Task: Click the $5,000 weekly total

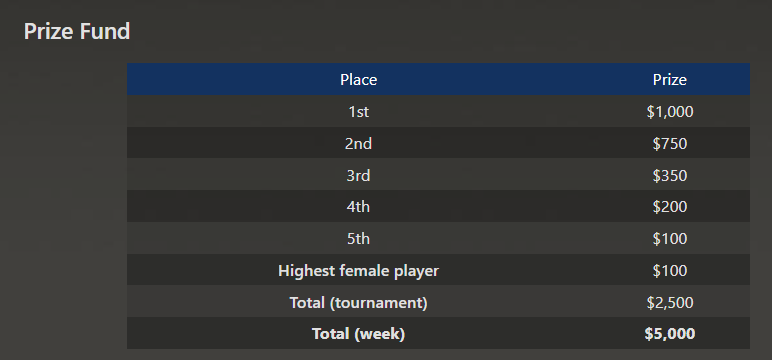Action: tap(670, 334)
